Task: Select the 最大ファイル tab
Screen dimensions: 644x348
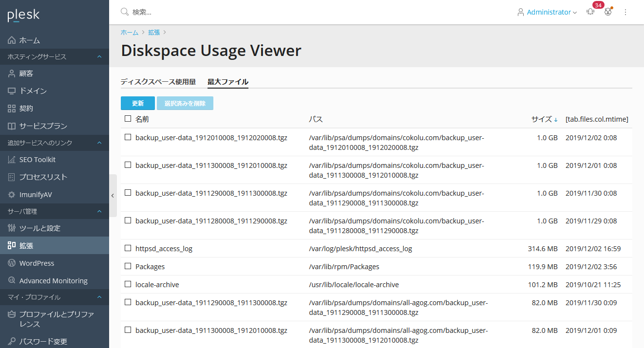Action: pyautogui.click(x=227, y=82)
